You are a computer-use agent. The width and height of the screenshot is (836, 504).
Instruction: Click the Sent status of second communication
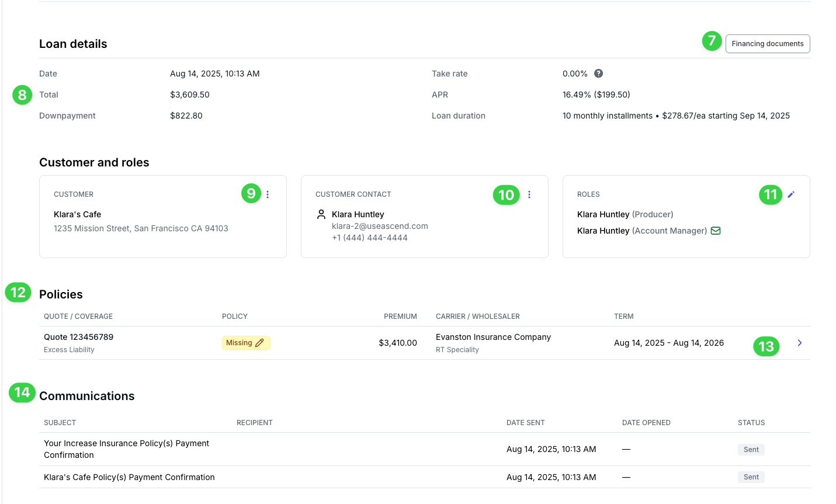point(751,477)
